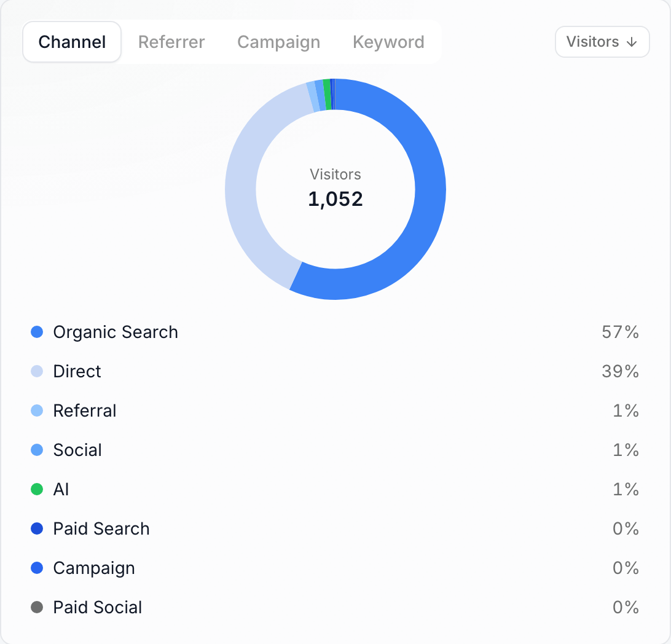Select the Campaign tab
The width and height of the screenshot is (671, 644).
[x=278, y=42]
